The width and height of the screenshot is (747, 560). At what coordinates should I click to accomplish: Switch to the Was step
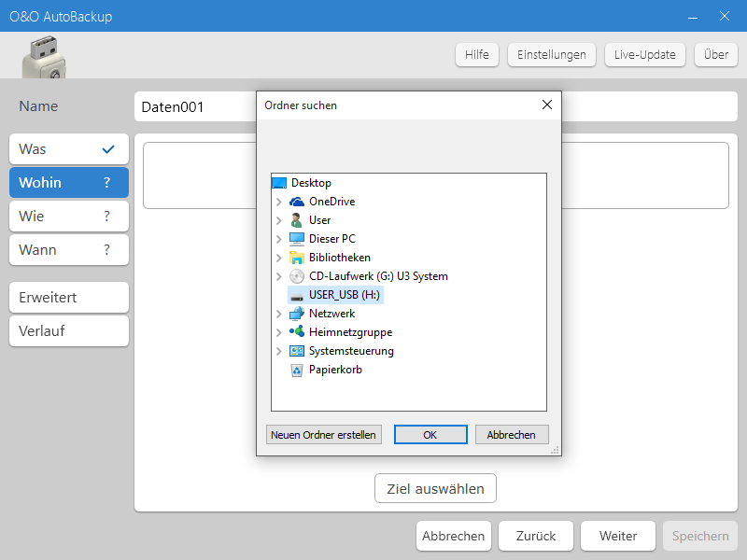pos(68,149)
